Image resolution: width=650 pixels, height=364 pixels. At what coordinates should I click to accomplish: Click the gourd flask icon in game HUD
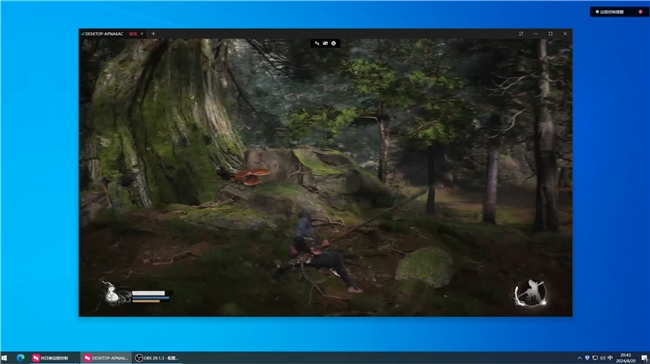point(111,294)
